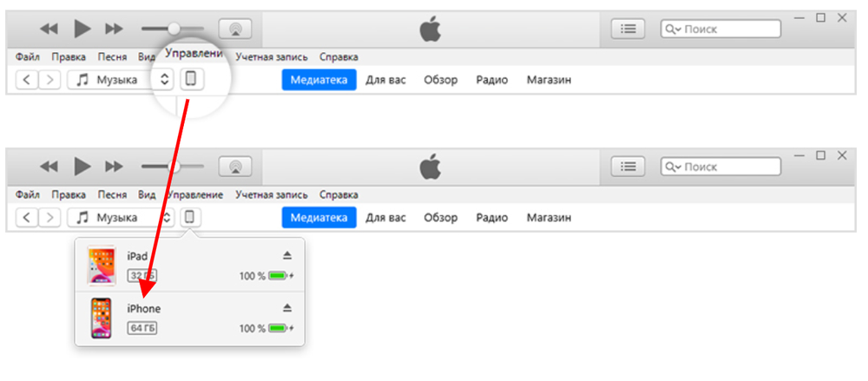This screenshot has height=381, width=868.
Task: Click the rewind button in the upper iTunes window
Action: 49,29
